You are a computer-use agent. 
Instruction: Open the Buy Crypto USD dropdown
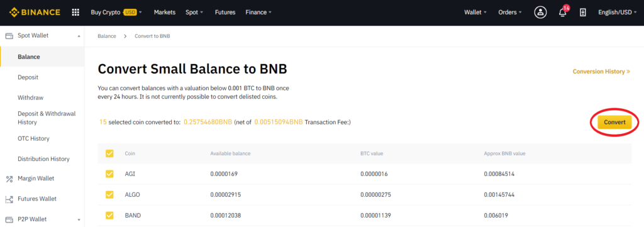pos(116,13)
